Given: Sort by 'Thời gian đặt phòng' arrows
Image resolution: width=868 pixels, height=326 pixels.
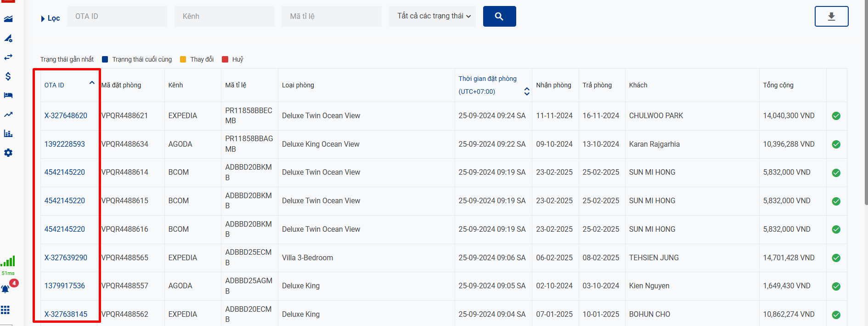Looking at the screenshot, I should tap(526, 92).
